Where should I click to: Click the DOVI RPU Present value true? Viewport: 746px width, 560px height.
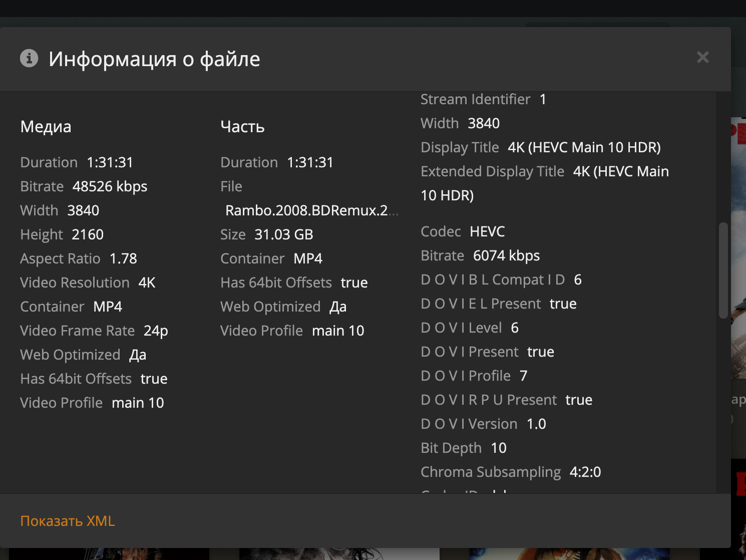(x=579, y=400)
